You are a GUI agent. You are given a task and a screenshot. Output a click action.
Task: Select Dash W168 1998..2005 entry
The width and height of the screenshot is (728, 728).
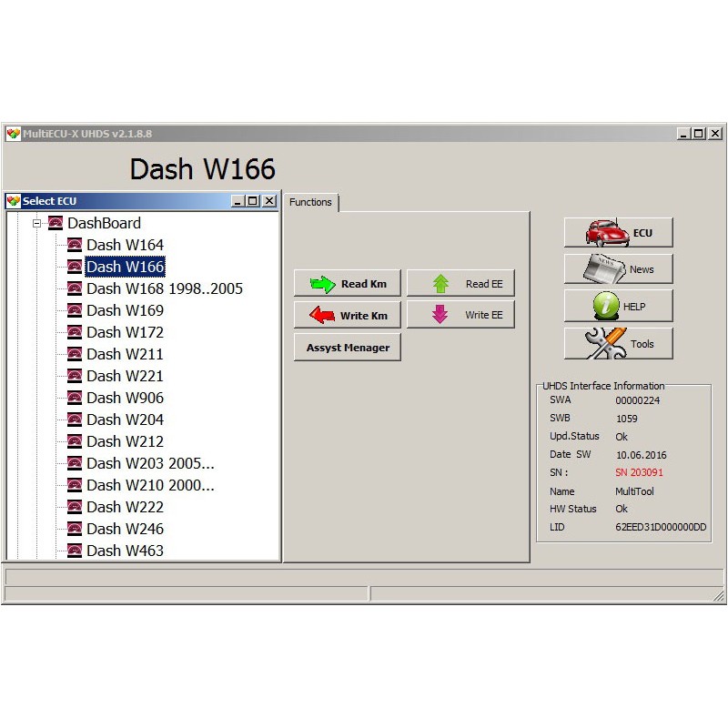click(164, 288)
